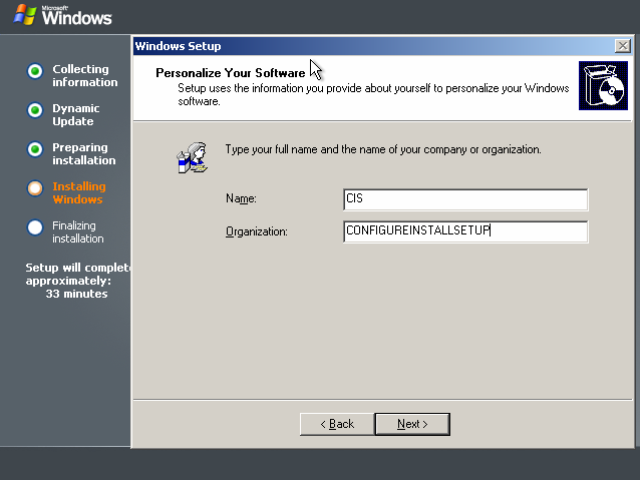Select the Collecting information step indicator
The height and width of the screenshot is (480, 640).
click(35, 71)
